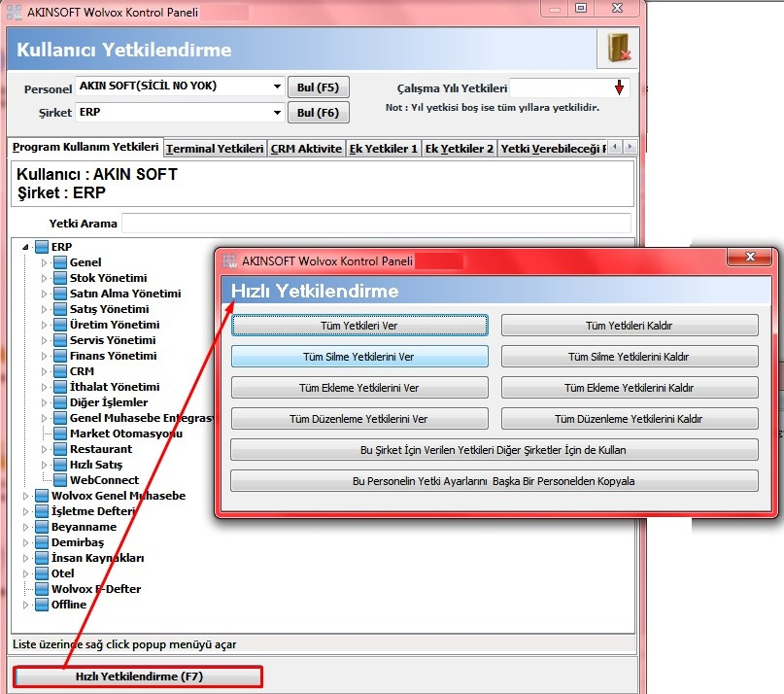784x694 pixels.
Task: Toggle the Beyanname blue box
Action: tap(42, 527)
